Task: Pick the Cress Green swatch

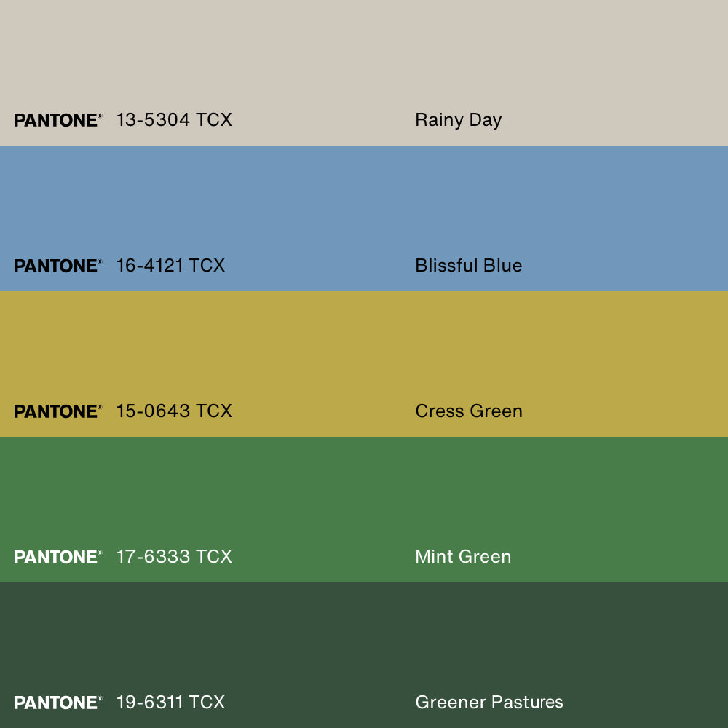Action: click(364, 364)
